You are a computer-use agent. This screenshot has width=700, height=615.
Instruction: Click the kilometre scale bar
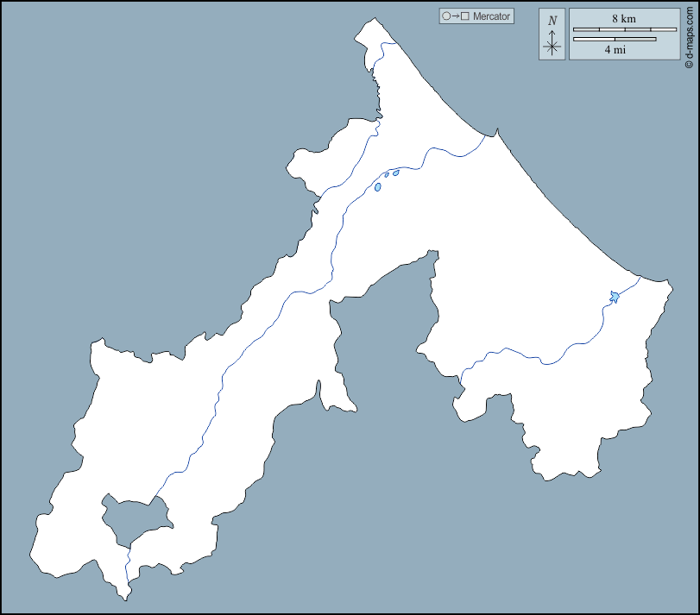625,29
